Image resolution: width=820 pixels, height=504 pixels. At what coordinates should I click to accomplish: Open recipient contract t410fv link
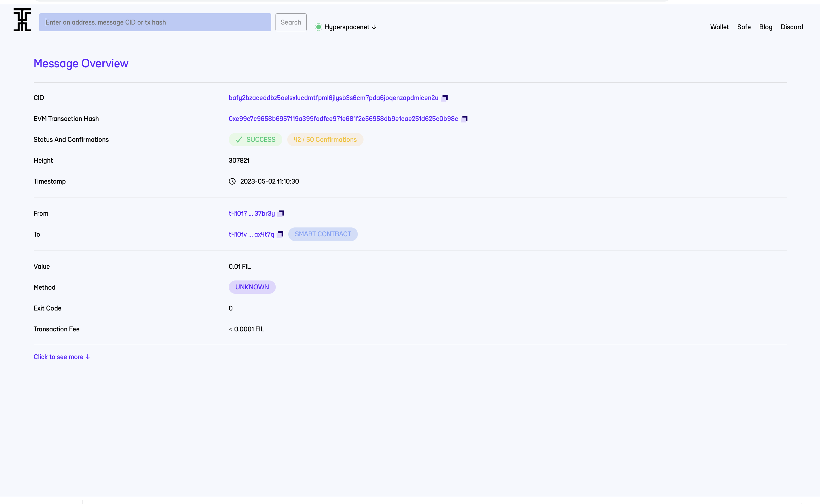click(x=251, y=235)
